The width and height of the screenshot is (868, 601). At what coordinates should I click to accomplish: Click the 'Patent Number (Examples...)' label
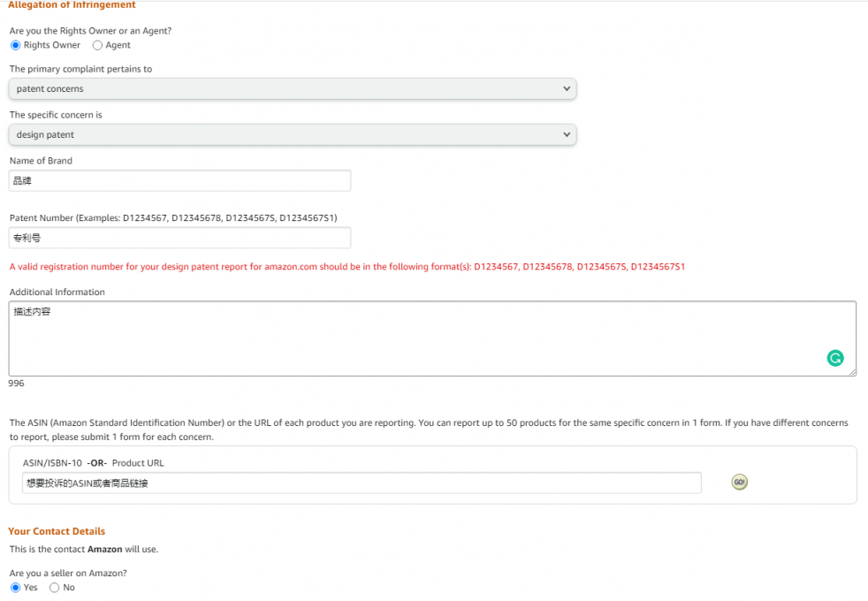coord(173,218)
